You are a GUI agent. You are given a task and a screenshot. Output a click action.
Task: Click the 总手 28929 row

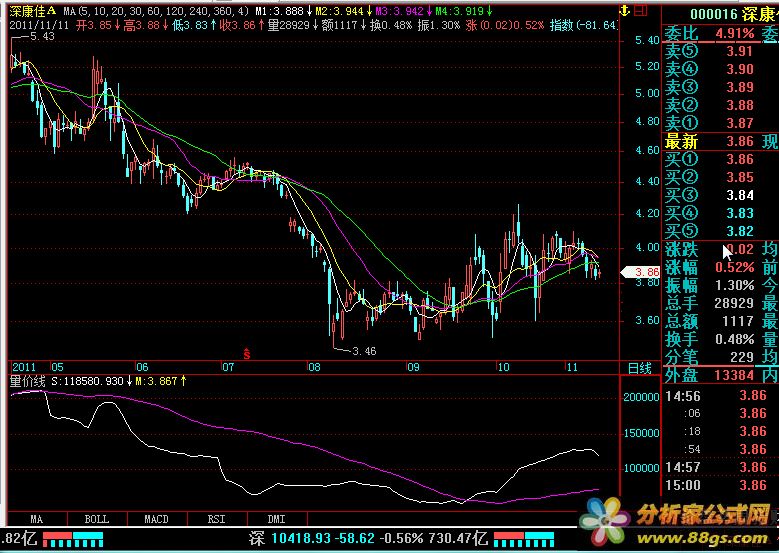coord(709,303)
